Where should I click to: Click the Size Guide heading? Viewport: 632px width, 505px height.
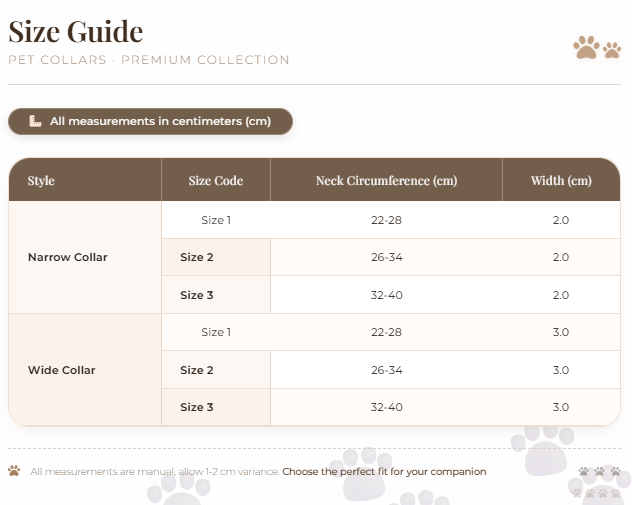coord(76,31)
